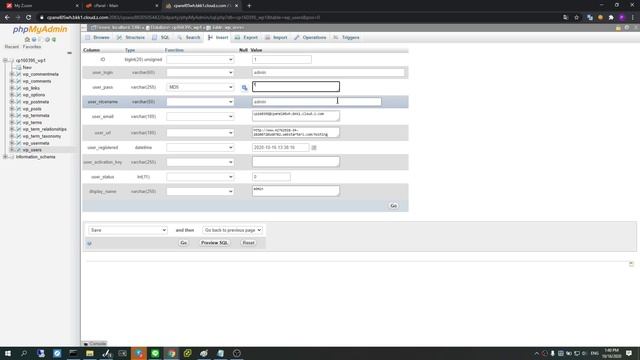Click browser back arrow
640x360 pixels.
point(7,18)
